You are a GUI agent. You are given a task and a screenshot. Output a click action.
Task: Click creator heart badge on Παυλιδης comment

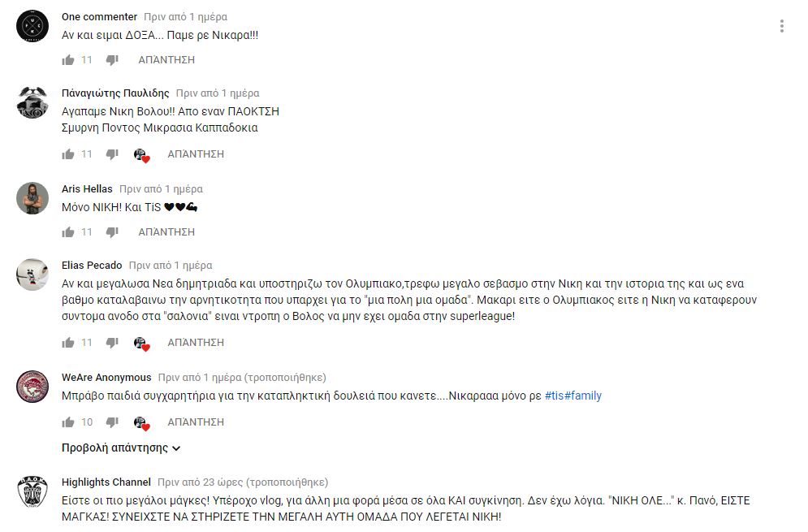point(142,155)
